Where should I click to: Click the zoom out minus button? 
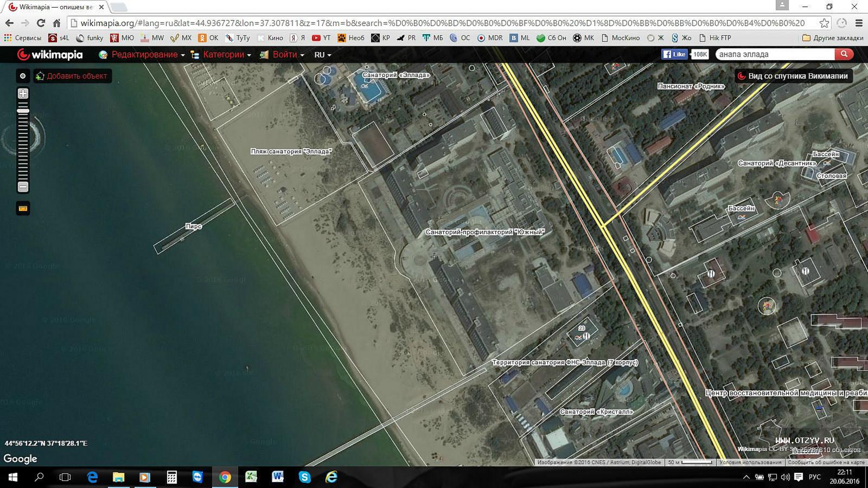coord(23,187)
